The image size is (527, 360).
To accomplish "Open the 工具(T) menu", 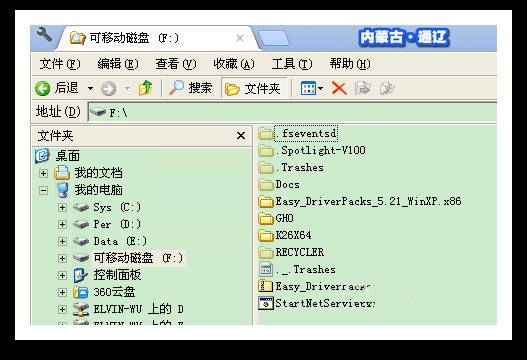I will click(x=292, y=64).
